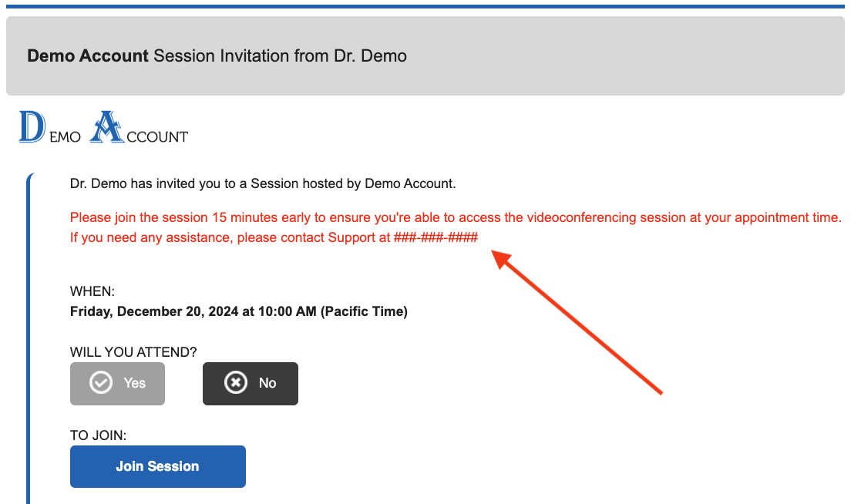Image resolution: width=851 pixels, height=504 pixels.
Task: Click the X icon in the No button
Action: (x=235, y=383)
